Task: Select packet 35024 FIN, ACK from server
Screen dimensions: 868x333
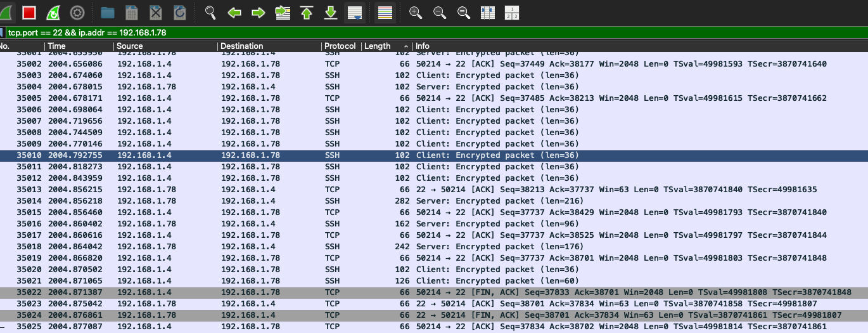Action: click(x=434, y=315)
